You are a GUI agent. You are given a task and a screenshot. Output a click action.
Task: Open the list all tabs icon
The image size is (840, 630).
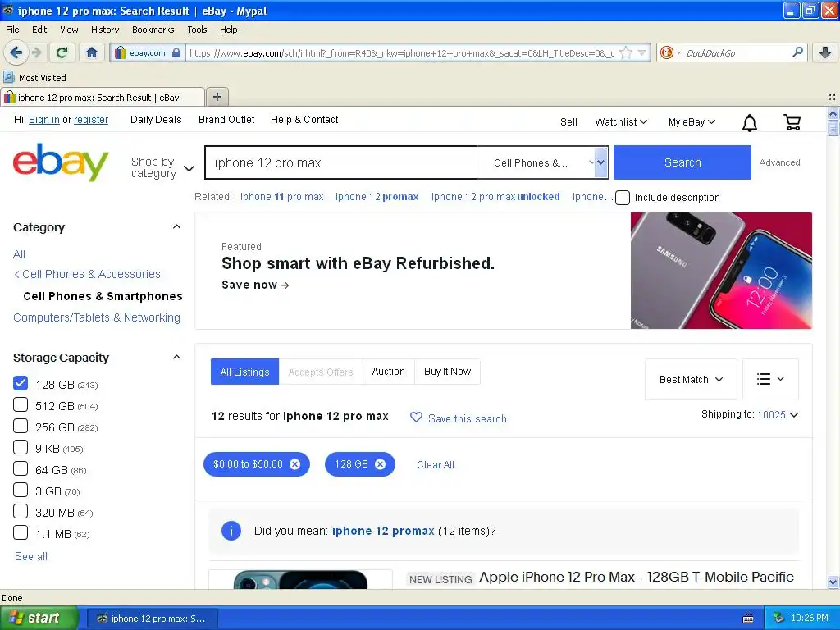pos(832,97)
